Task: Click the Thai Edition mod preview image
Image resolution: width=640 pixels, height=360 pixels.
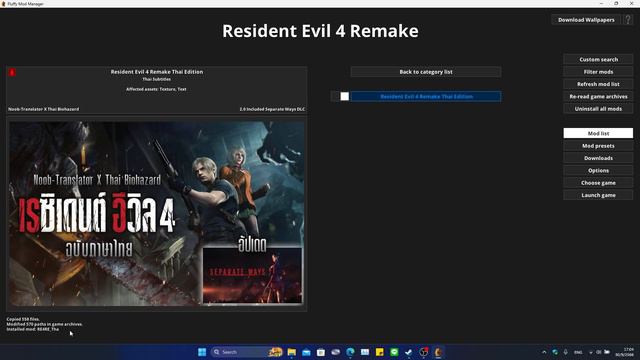Action: pyautogui.click(x=157, y=213)
